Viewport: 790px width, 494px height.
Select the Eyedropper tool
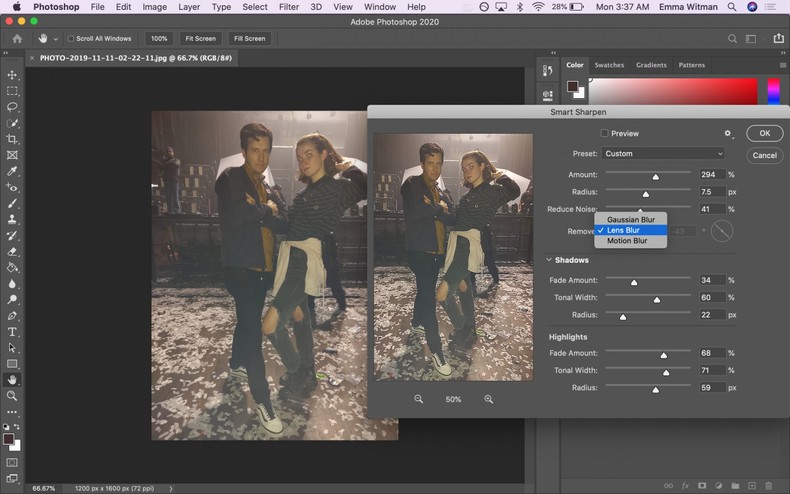[x=12, y=171]
